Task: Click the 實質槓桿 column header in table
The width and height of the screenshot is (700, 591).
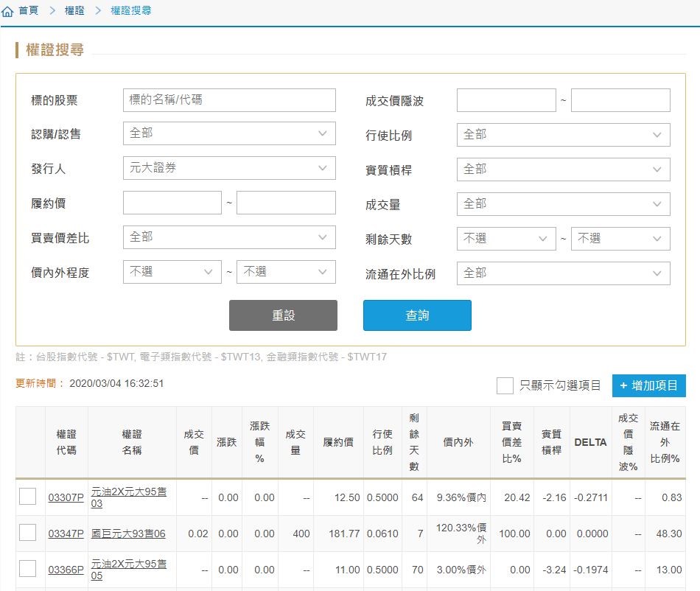Action: (x=552, y=442)
